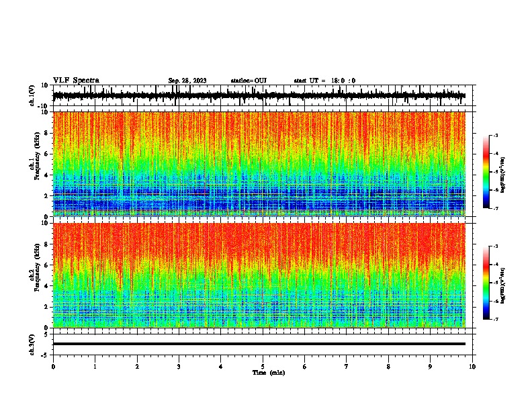Click the "5" tick of ch.3(V) axis

46,334
